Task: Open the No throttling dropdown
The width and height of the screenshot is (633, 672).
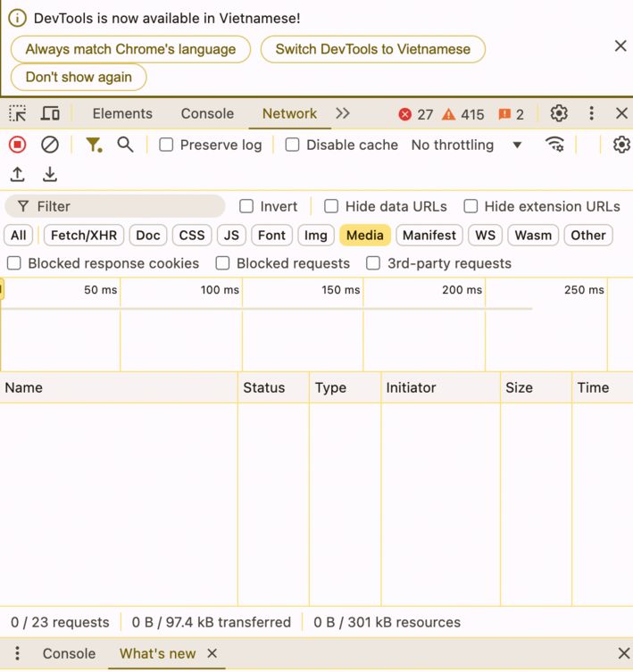Action: pyautogui.click(x=467, y=145)
